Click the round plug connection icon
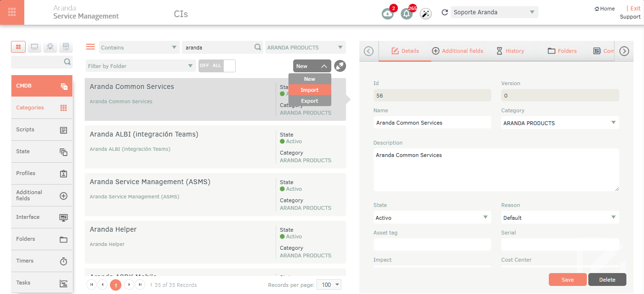644x294 pixels. 340,66
